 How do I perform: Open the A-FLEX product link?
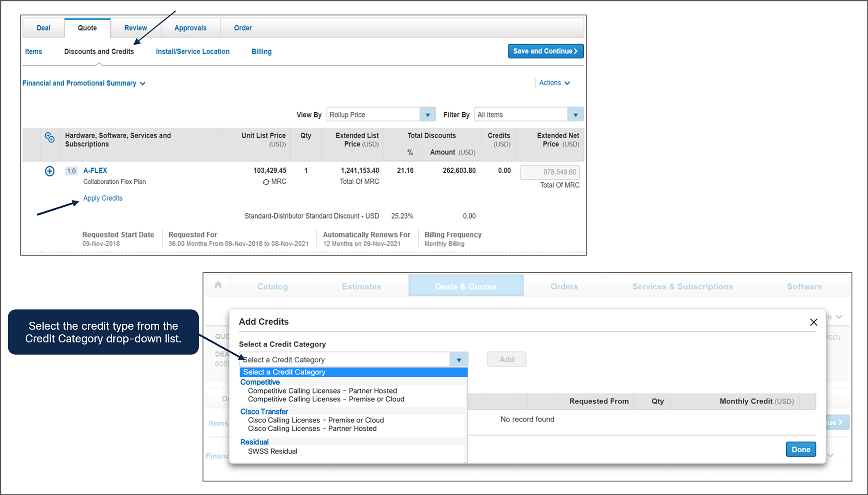point(95,171)
